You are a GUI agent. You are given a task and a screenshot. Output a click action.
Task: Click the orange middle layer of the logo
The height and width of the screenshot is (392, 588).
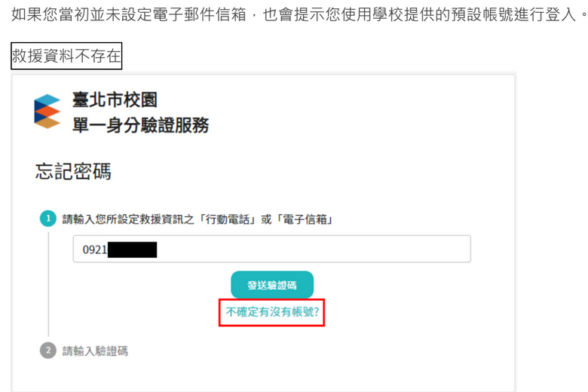pos(49,111)
